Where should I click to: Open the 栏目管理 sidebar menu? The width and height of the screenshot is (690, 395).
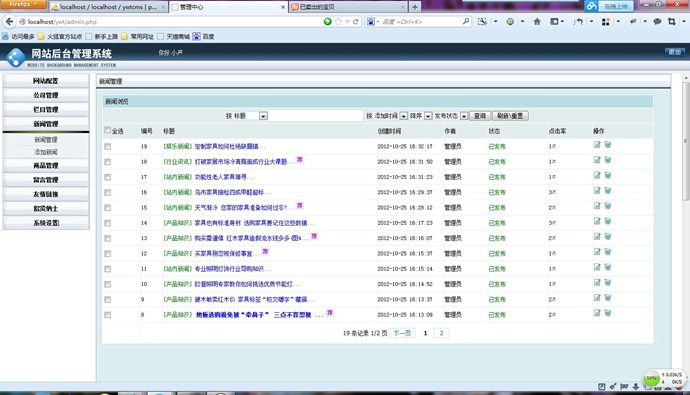pos(46,110)
